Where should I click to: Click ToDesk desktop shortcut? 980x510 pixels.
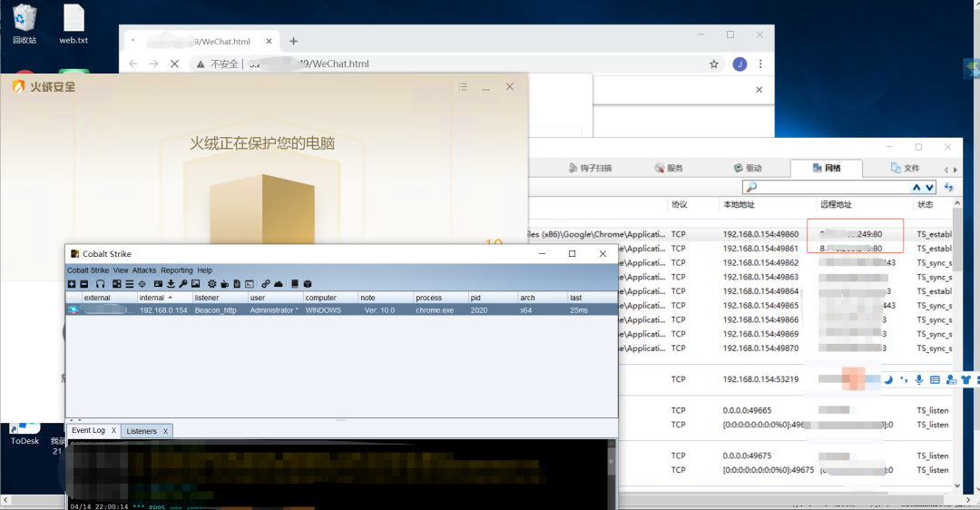click(24, 434)
